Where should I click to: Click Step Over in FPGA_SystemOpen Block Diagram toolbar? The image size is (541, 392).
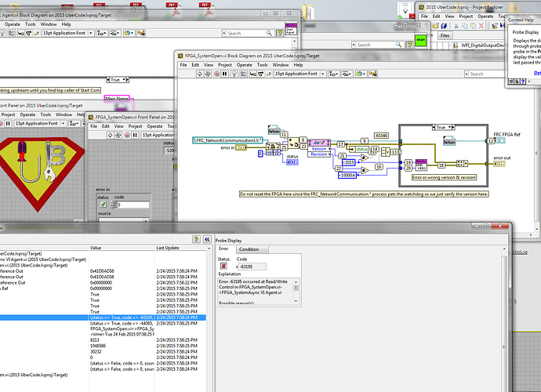click(260, 74)
